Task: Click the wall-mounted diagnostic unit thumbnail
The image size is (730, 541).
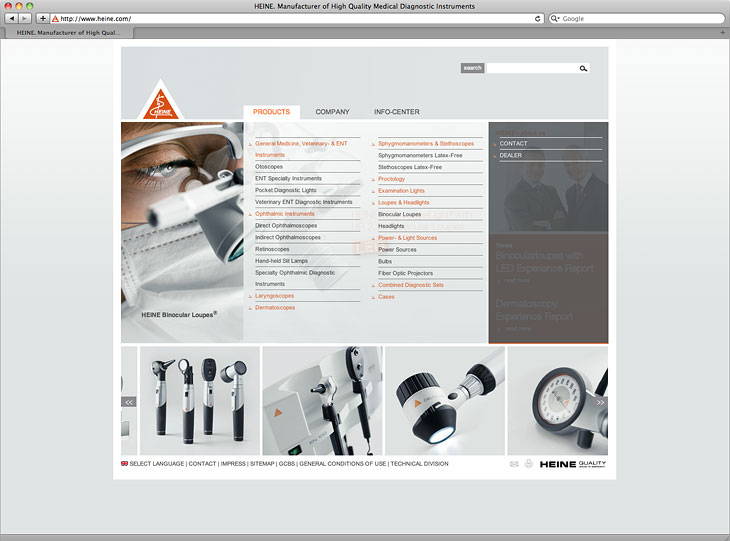Action: tap(322, 400)
